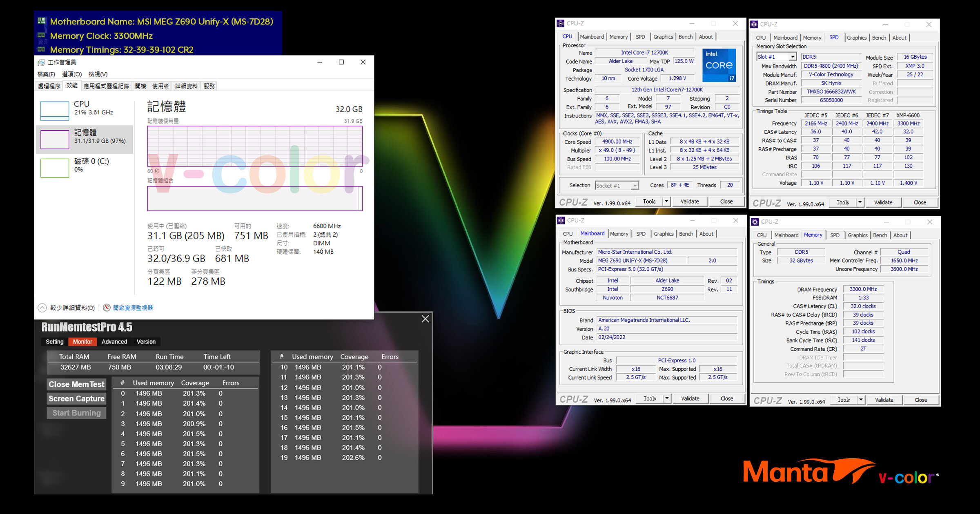The height and width of the screenshot is (514, 980).
Task: Click the CPU-Z icon in the Memory window
Action: pyautogui.click(x=755, y=222)
